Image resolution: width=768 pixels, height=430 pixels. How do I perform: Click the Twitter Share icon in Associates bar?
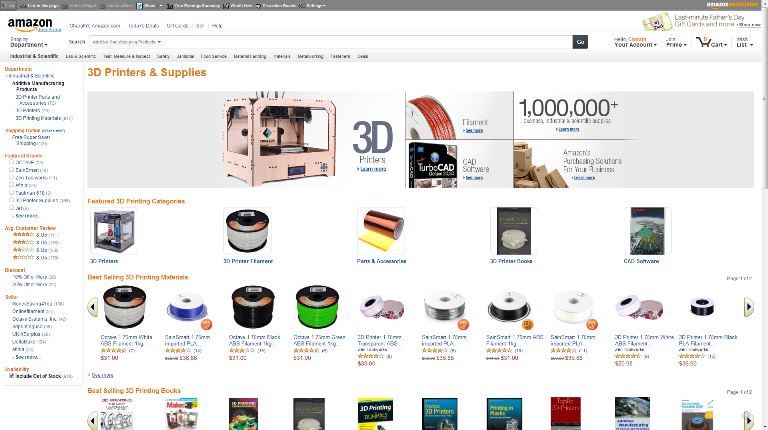(139, 5)
